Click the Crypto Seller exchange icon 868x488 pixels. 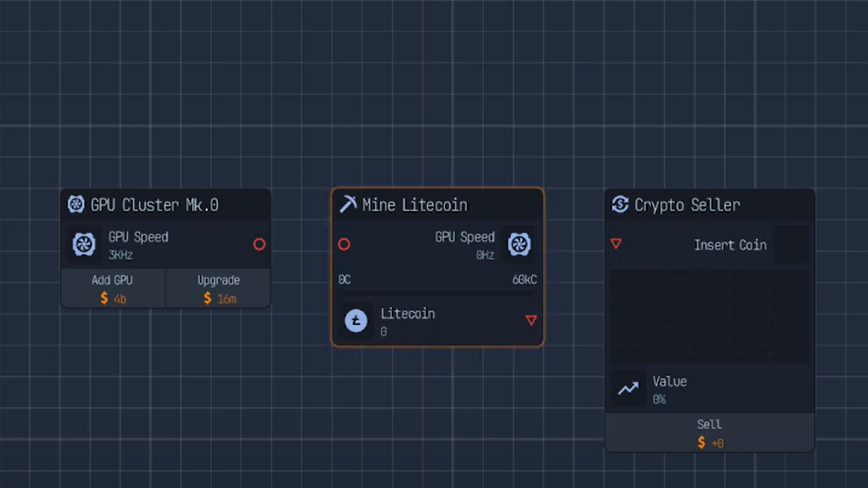(x=620, y=204)
